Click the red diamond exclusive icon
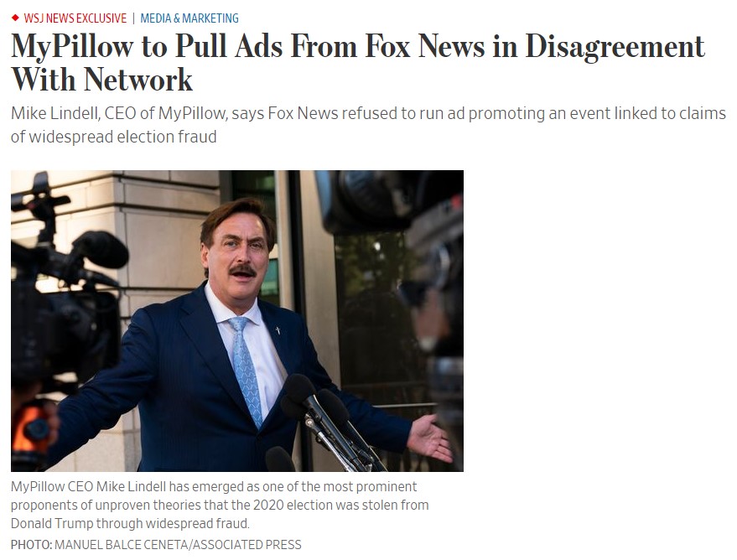The image size is (737, 560). (x=15, y=18)
